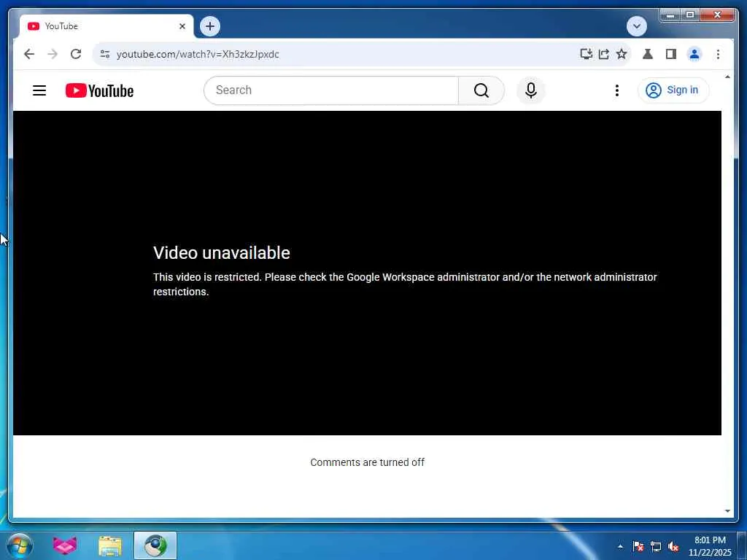
Task: Reload the YouTube page
Action: (x=76, y=54)
